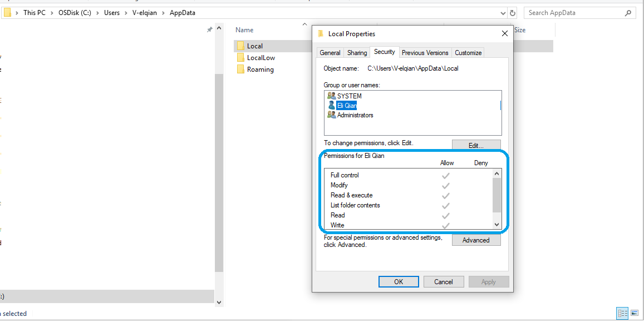This screenshot has height=322, width=644.
Task: Open the Roaming folder
Action: [260, 69]
